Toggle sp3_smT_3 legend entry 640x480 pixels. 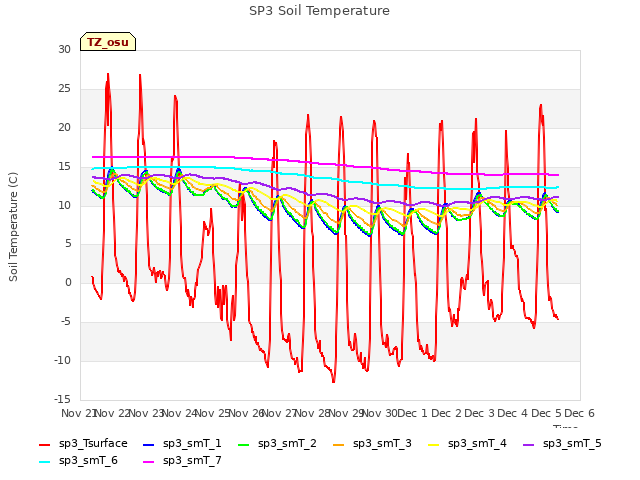pos(372,444)
